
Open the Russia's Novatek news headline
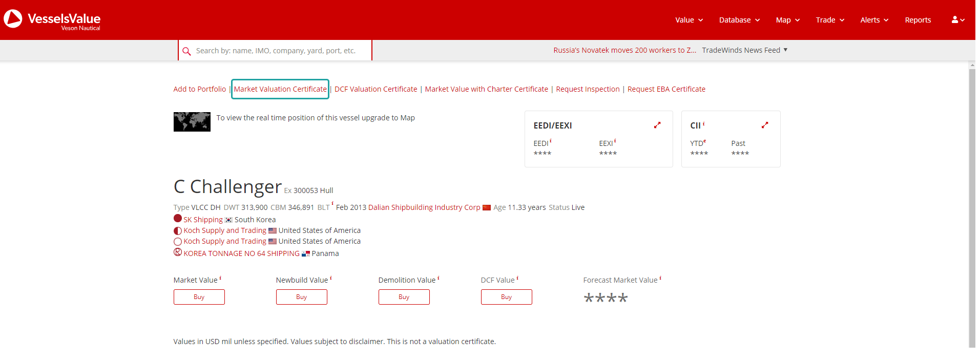[x=624, y=50]
